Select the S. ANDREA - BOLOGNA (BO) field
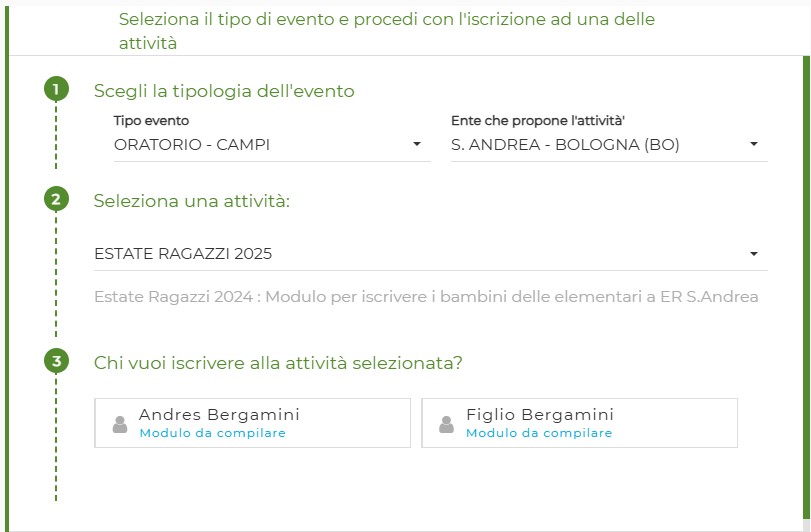This screenshot has width=811, height=532. 609,145
